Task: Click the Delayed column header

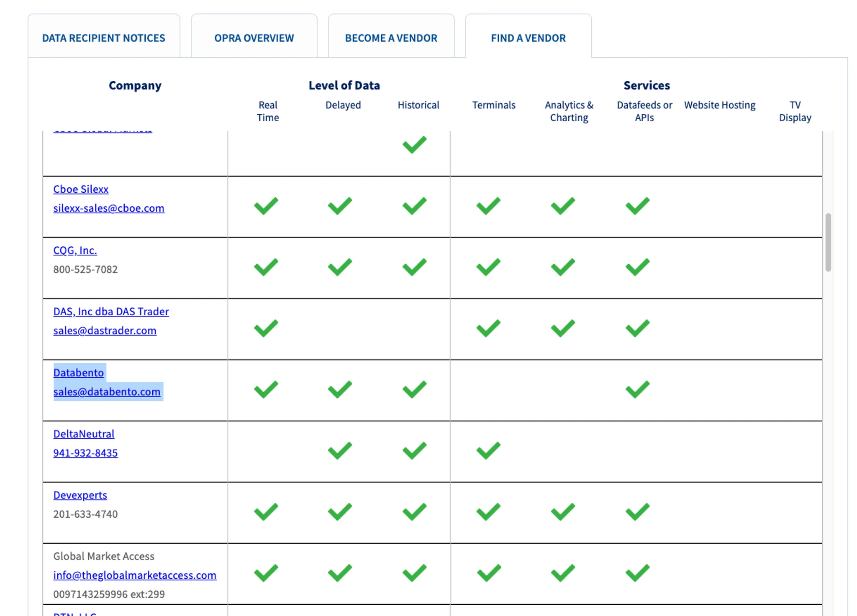Action: click(343, 105)
